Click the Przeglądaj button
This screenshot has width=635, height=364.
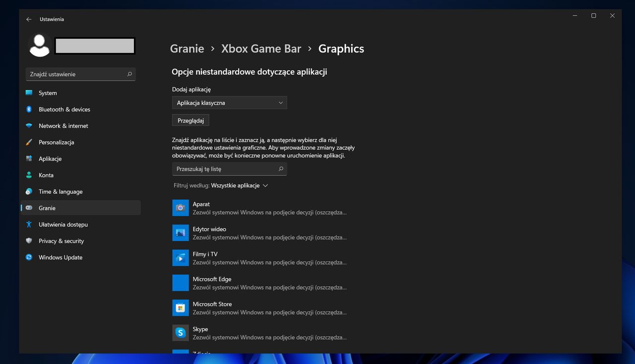[190, 120]
